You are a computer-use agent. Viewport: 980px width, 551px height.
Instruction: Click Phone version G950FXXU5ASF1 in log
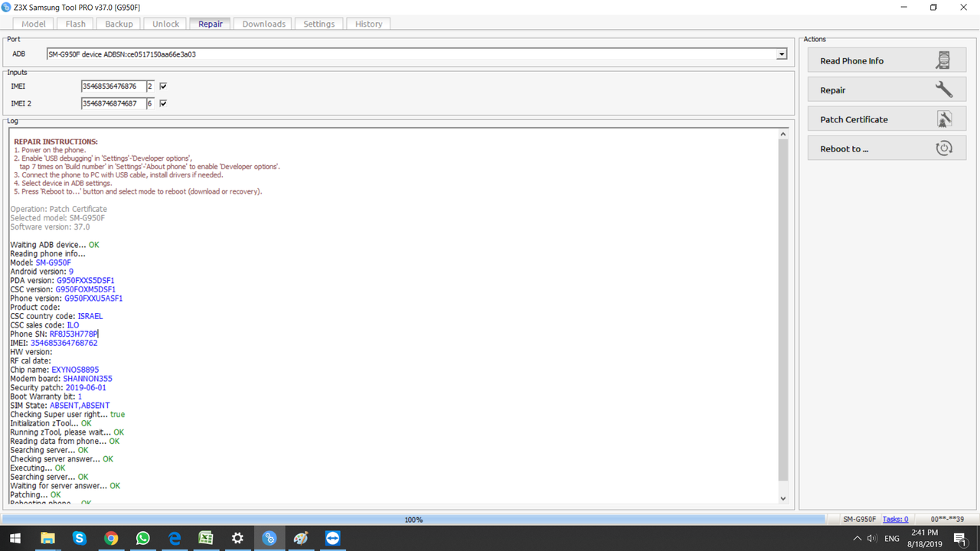tap(93, 298)
